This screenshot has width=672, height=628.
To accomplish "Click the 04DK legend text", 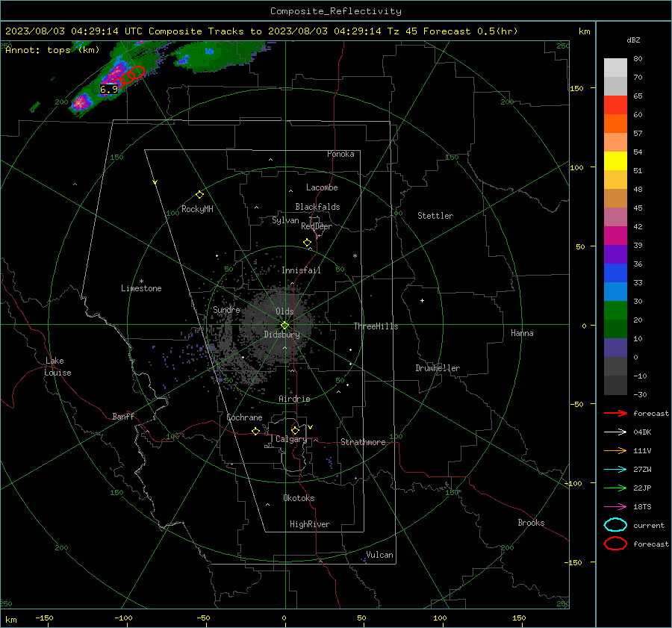I will pos(642,432).
